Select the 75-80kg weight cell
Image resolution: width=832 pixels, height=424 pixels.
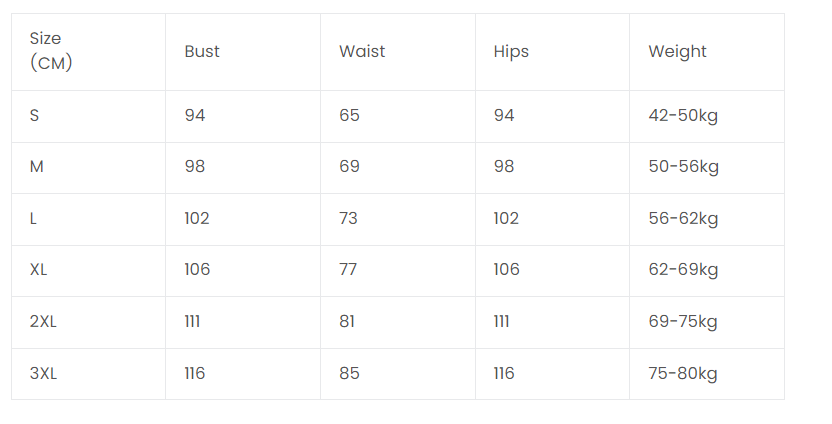coord(683,374)
